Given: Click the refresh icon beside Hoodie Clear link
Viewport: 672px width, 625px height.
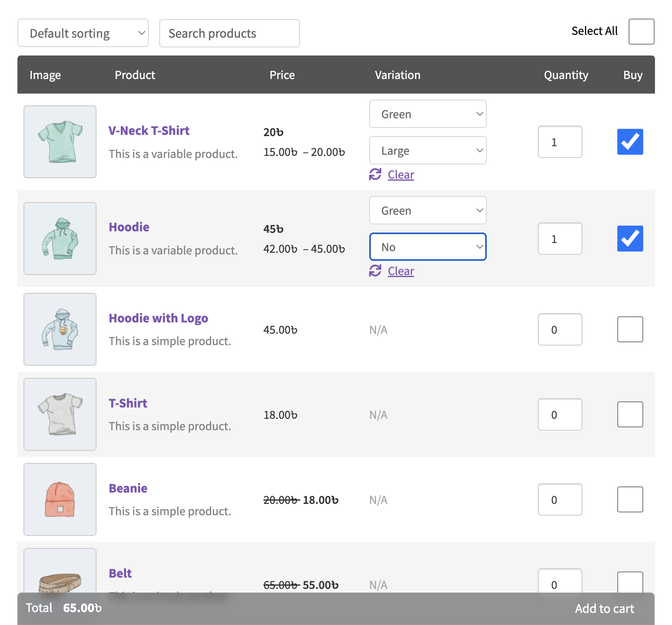Looking at the screenshot, I should click(375, 271).
